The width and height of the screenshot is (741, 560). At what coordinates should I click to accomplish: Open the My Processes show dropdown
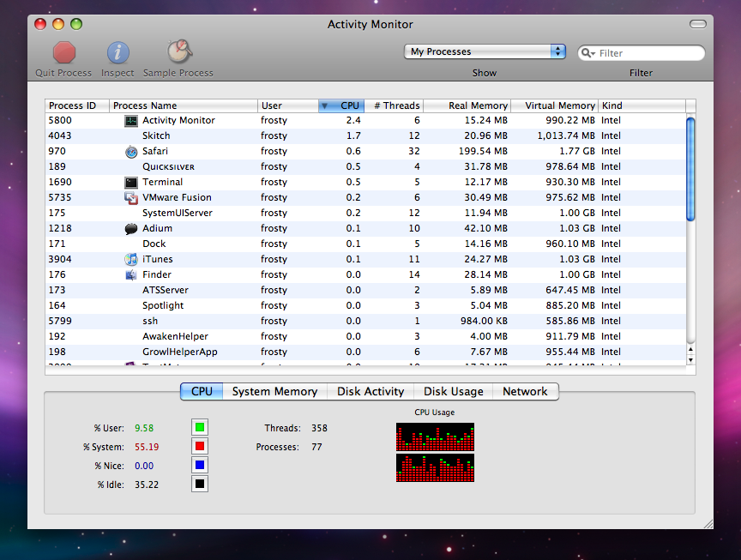485,51
